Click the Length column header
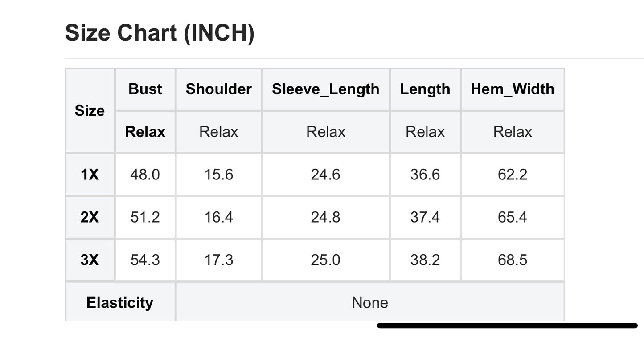Screen dimensions: 644x337 point(425,89)
